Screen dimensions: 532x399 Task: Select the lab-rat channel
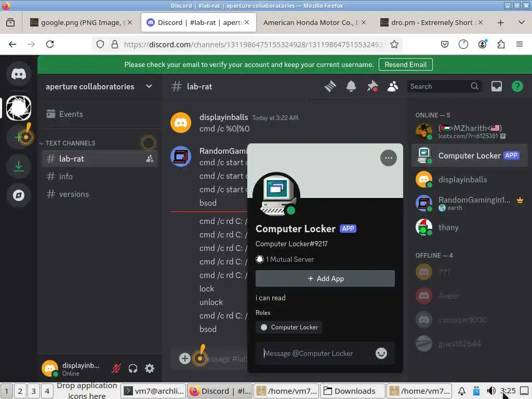tap(100, 158)
